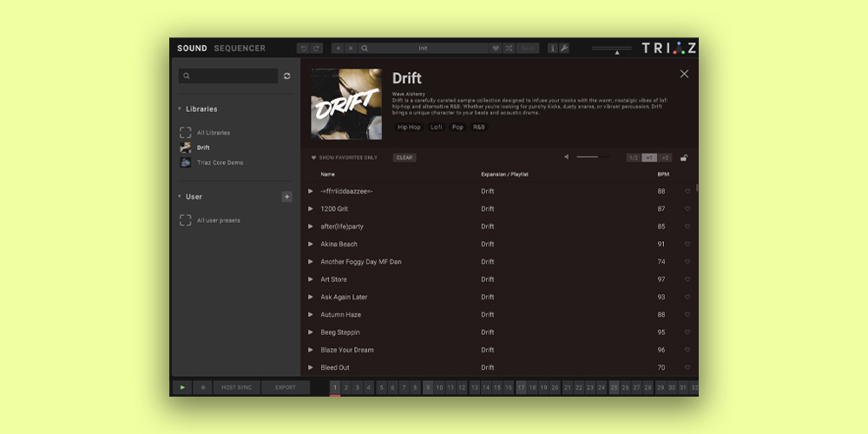Viewport: 868px width, 434px height.
Task: Click the preset search magnifier in top bar
Action: [365, 48]
